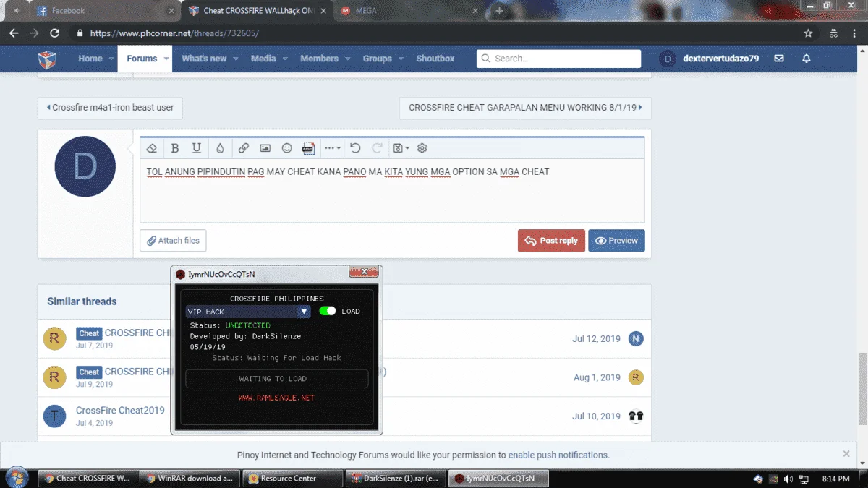Open the CrossFire Cheat2019 thread link
This screenshot has width=868, height=488.
(120, 410)
